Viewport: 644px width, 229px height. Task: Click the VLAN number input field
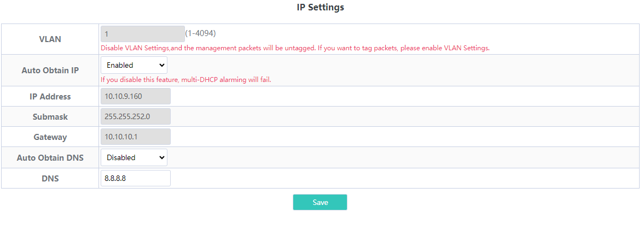pos(142,34)
